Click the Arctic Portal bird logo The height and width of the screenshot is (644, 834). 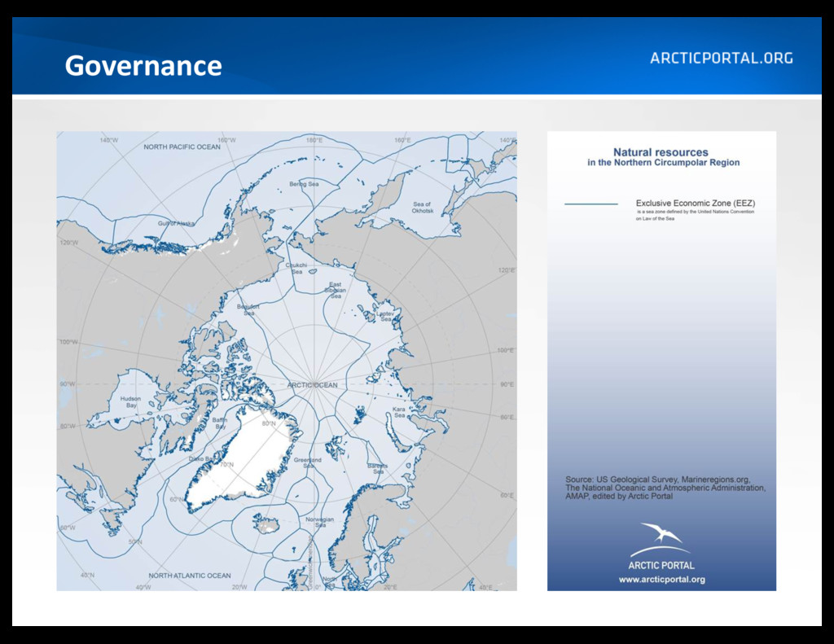[x=661, y=540]
